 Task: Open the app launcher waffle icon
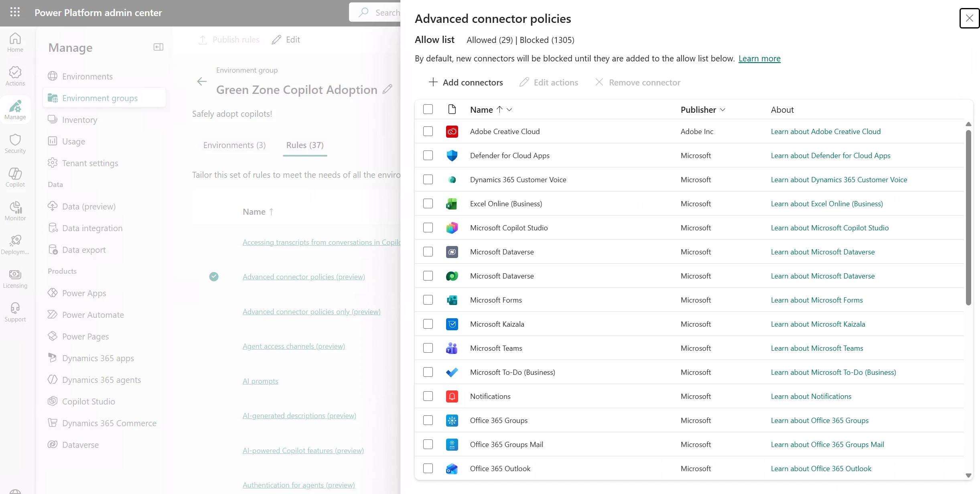click(x=15, y=12)
